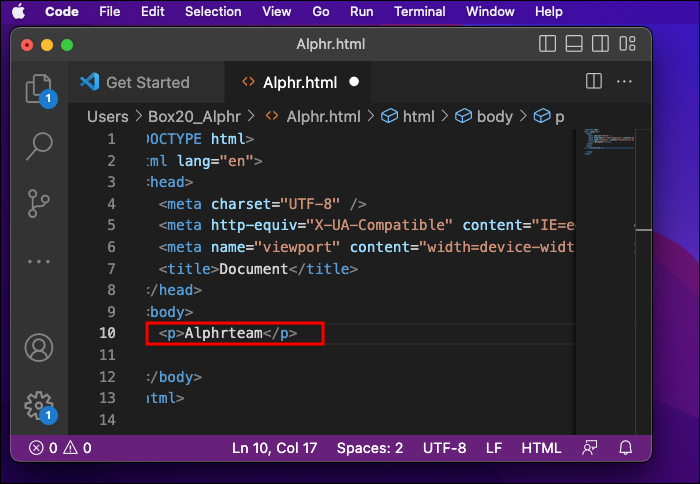
Task: Open the Search view icon
Action: (x=39, y=145)
